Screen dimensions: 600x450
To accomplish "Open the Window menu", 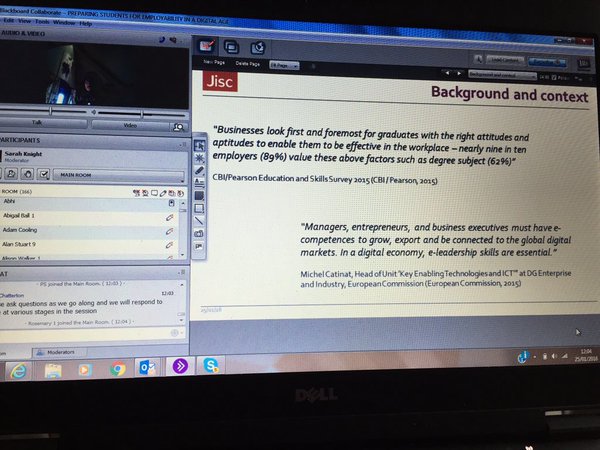I will coord(64,23).
